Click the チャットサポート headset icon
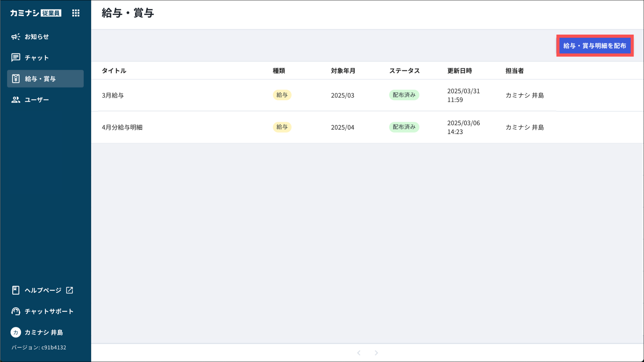644x362 pixels. pyautogui.click(x=16, y=311)
